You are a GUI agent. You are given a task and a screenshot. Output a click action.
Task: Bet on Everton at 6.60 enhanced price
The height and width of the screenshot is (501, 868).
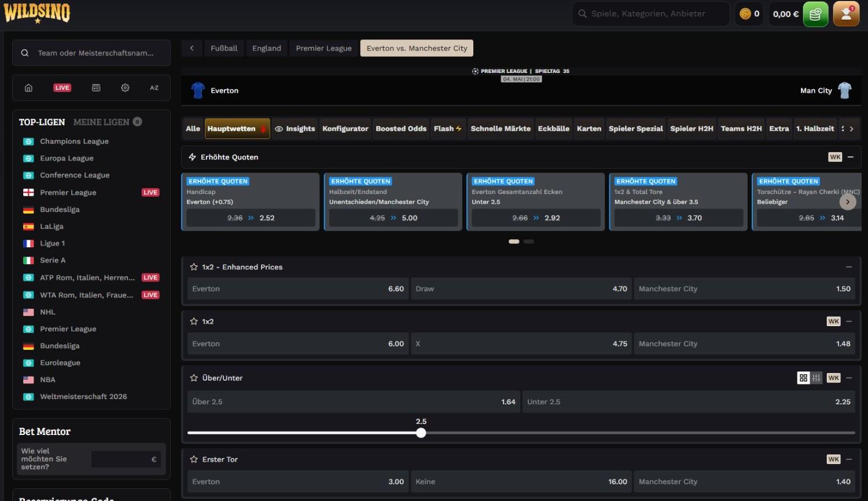click(x=298, y=289)
